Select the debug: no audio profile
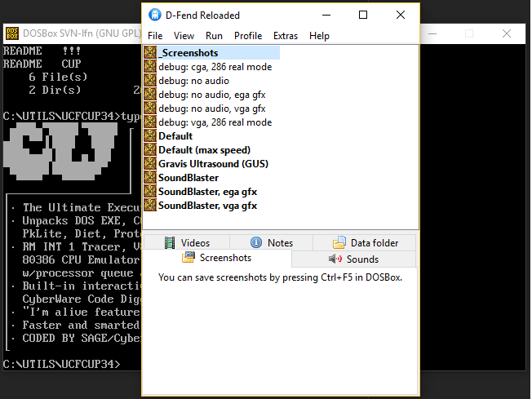This screenshot has width=532, height=399. click(193, 81)
